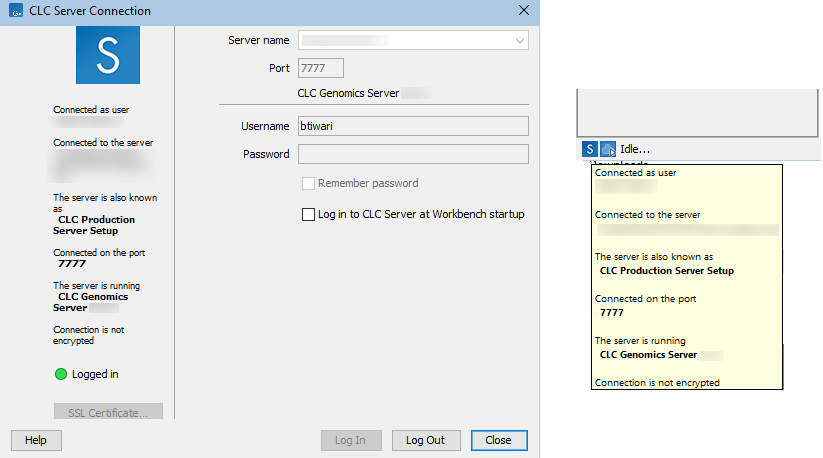Screen dimensions: 823x458
Task: Click the cloud connection status bar icon
Action: 608,149
